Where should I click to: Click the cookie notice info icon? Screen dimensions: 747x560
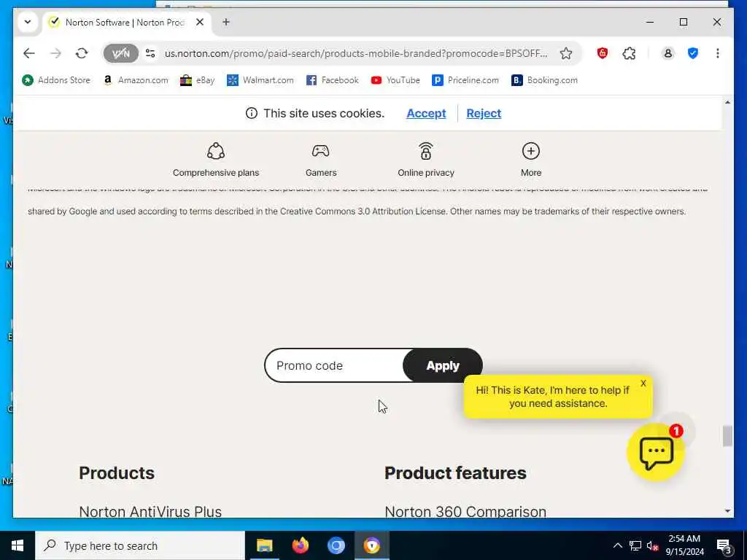[252, 113]
